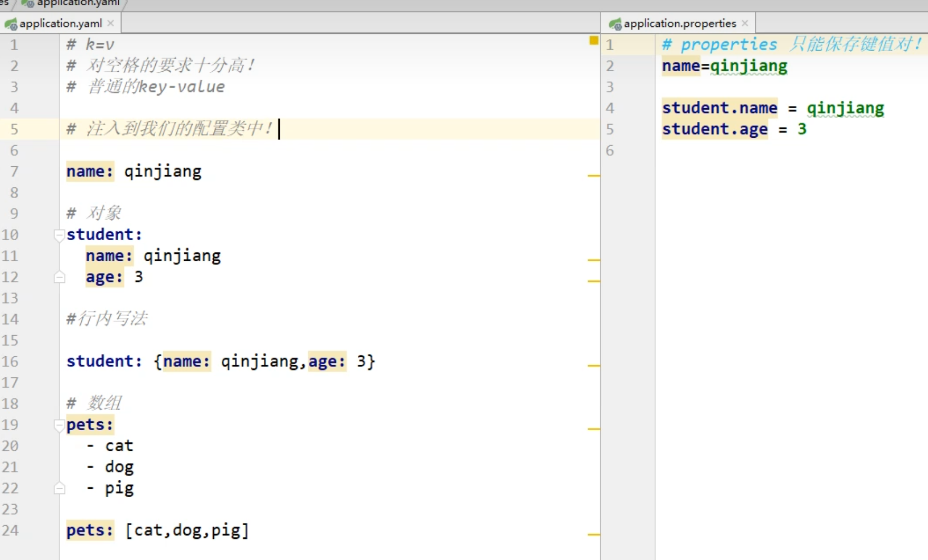
Task: Click the inspection status square above the marker bar
Action: point(593,41)
